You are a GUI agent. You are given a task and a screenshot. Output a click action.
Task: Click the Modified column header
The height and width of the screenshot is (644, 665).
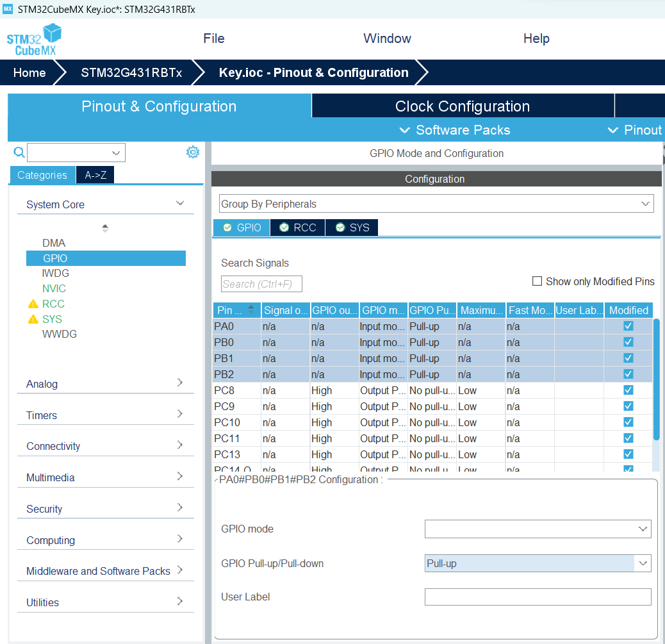(628, 310)
